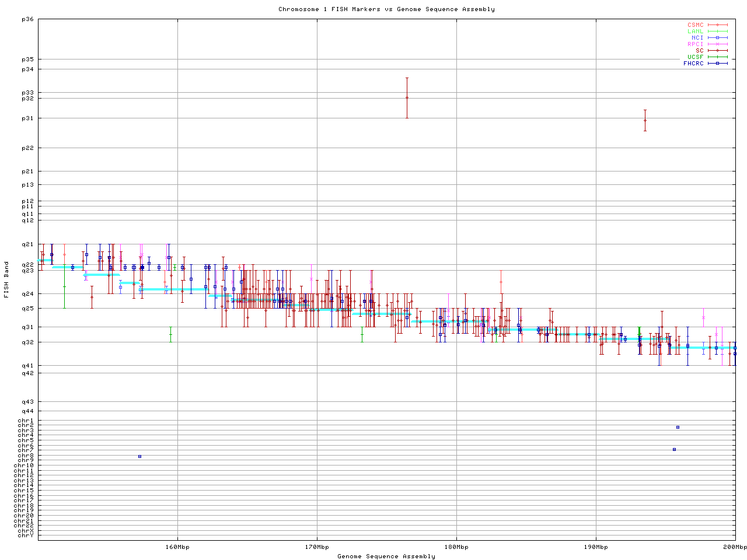Click the LANL legend marker symbol

tap(717, 32)
